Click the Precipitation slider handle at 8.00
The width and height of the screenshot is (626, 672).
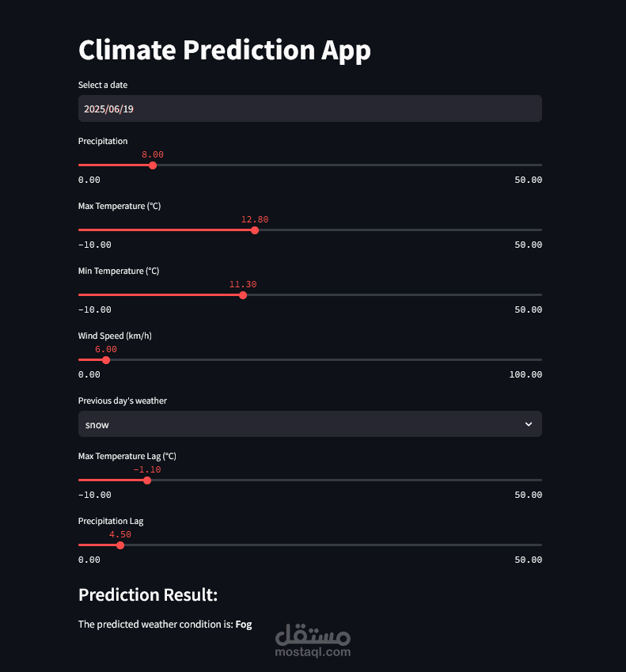[153, 165]
